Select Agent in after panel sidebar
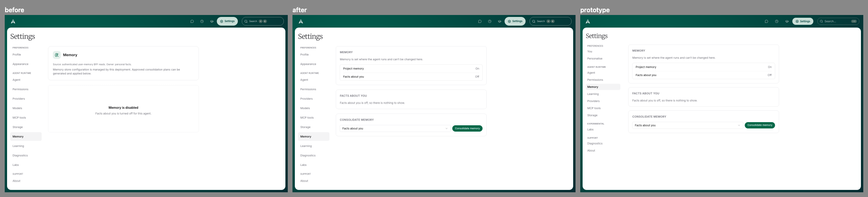 314,80
